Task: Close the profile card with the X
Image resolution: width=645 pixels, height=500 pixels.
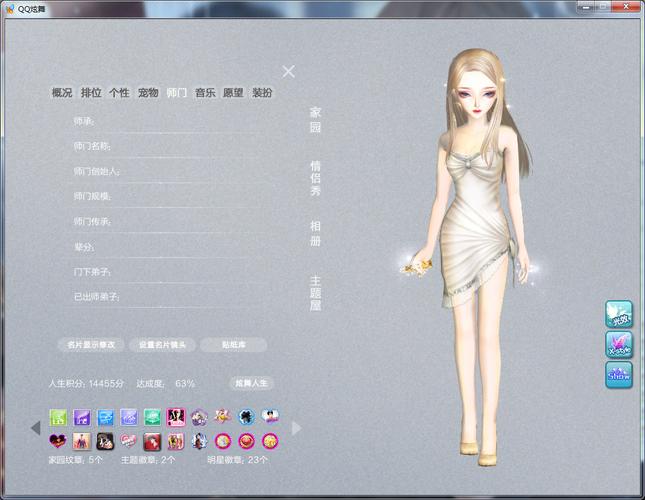Action: pos(289,71)
